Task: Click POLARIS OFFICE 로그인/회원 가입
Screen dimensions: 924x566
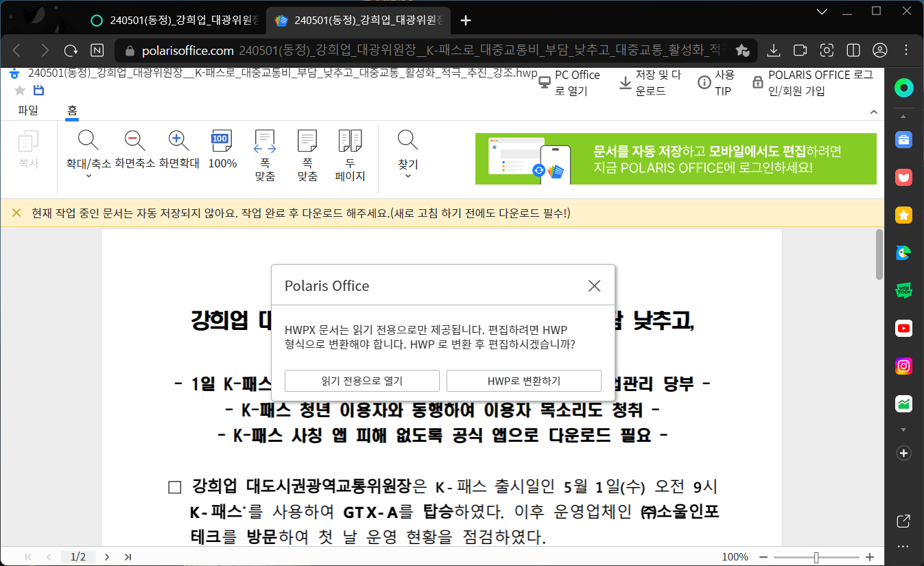Action: click(x=812, y=83)
